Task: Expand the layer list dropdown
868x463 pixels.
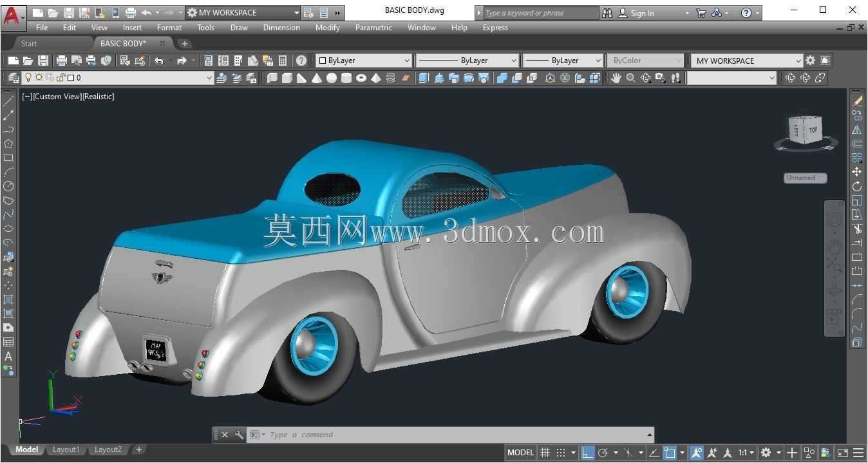Action: [209, 78]
